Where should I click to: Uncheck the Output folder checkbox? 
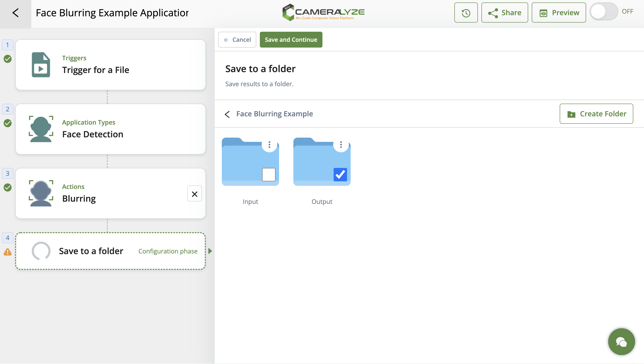340,174
